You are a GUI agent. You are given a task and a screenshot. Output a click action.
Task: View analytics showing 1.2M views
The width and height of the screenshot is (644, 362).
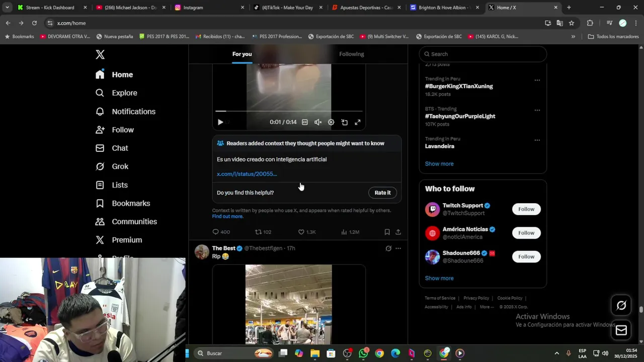click(x=350, y=232)
